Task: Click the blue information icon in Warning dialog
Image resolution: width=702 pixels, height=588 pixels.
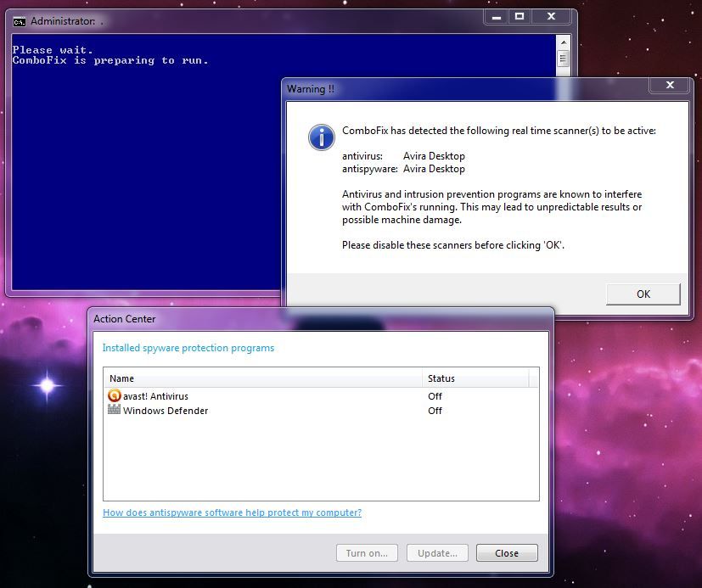Action: point(322,137)
